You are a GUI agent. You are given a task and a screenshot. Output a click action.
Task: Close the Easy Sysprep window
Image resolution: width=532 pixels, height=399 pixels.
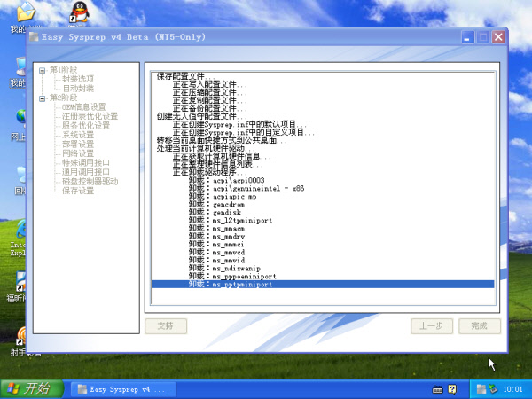click(498, 37)
